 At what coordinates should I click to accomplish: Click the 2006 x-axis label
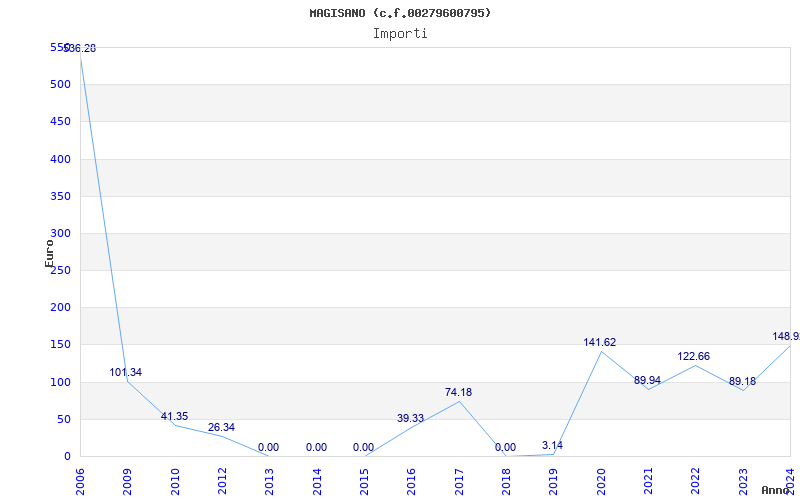click(x=80, y=482)
